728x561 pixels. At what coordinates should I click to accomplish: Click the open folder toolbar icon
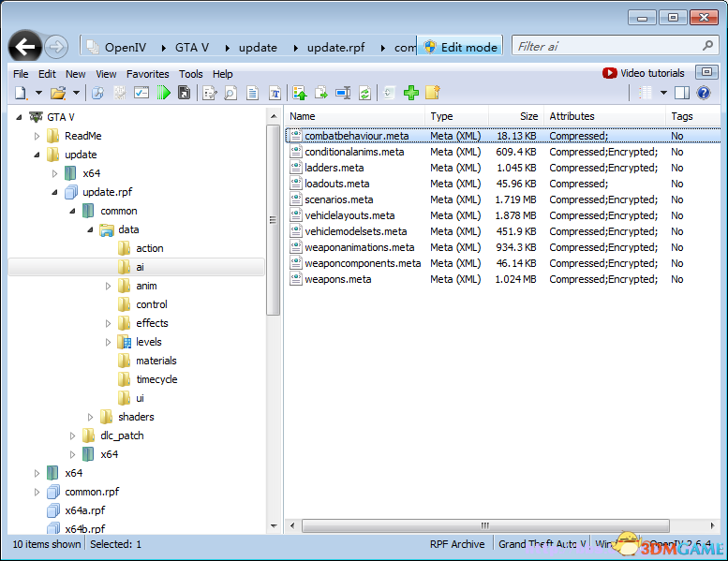[58, 93]
